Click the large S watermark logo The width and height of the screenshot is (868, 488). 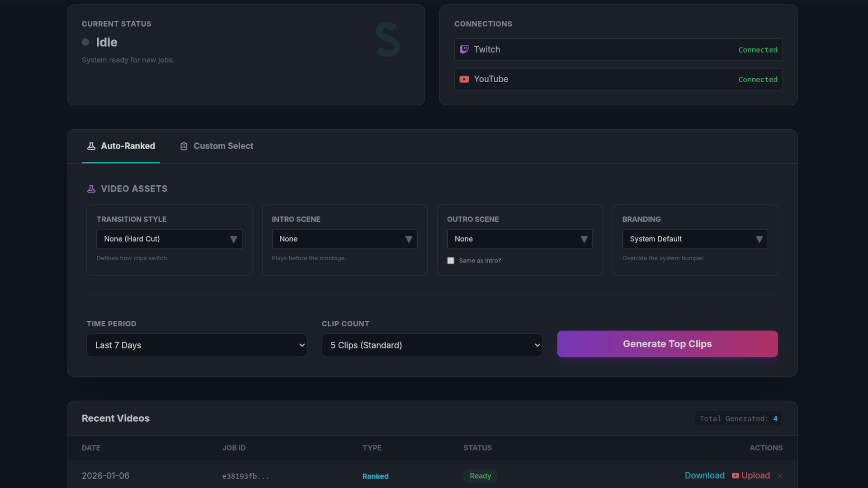pos(388,39)
